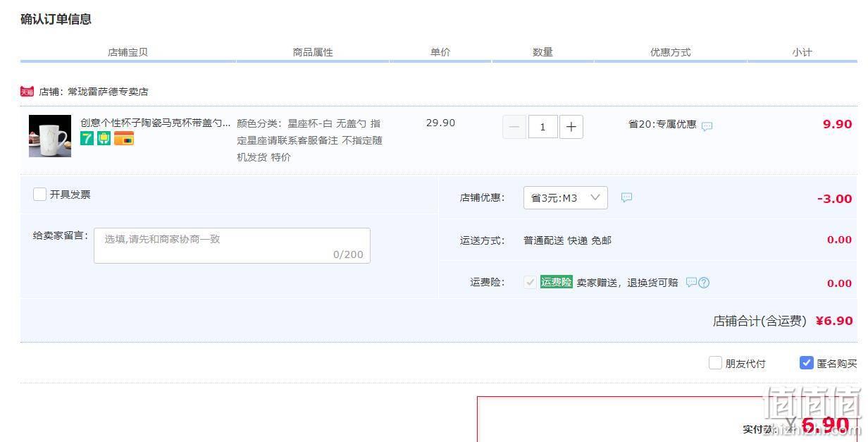868x442 pixels.
Task: Open the 创意个性杯子陶瓷马克杯 product title link
Action: 155,123
